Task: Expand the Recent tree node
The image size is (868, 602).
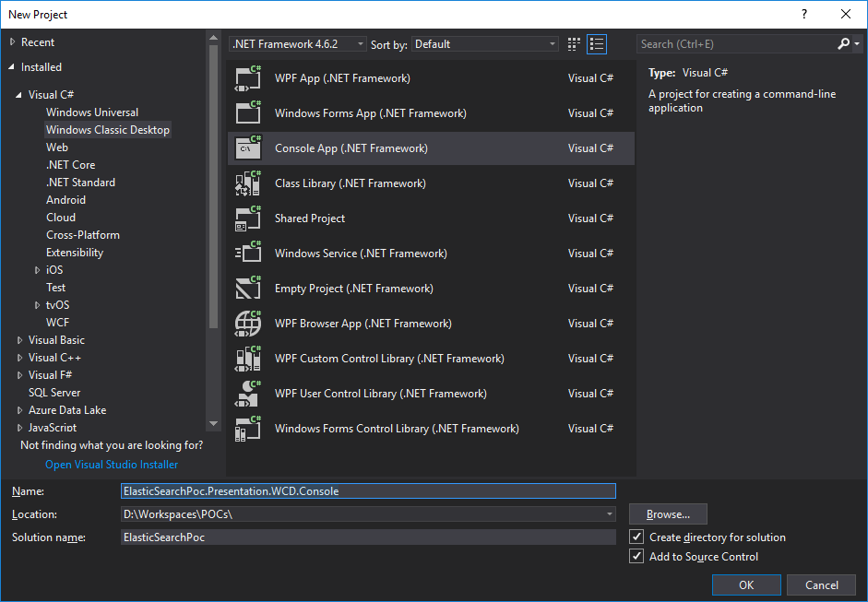Action: coord(12,42)
